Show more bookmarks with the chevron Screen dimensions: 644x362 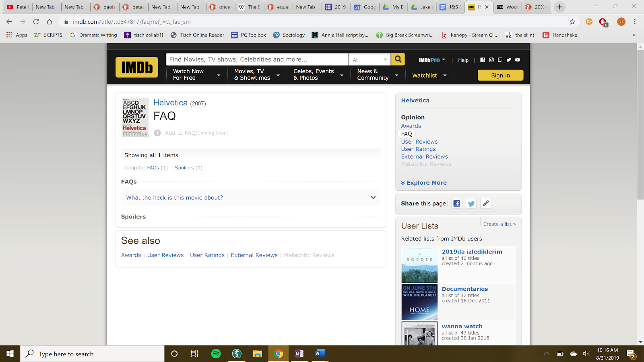(x=634, y=35)
